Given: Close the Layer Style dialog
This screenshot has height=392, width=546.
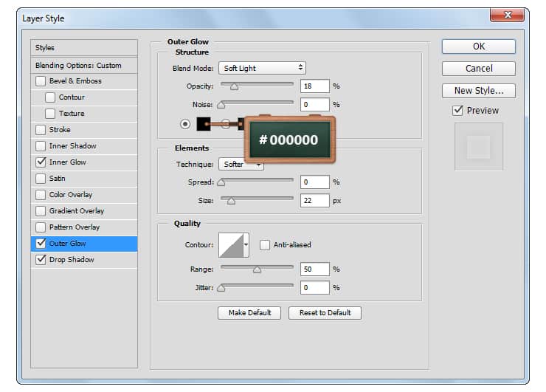Looking at the screenshot, I should pos(508,17).
